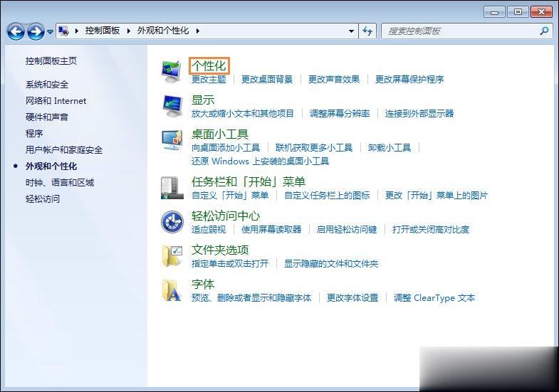Click 更改声音效果 link
Screen dimensions: 559x392
(x=334, y=80)
